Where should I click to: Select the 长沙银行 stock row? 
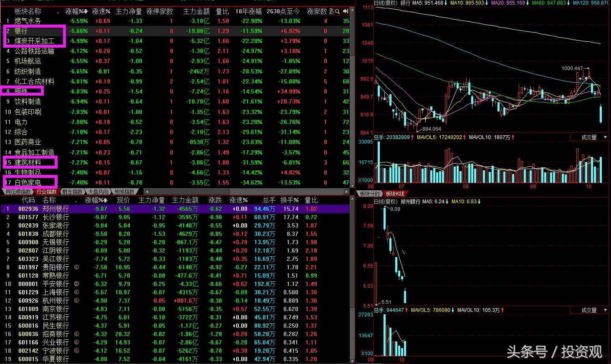(175, 217)
